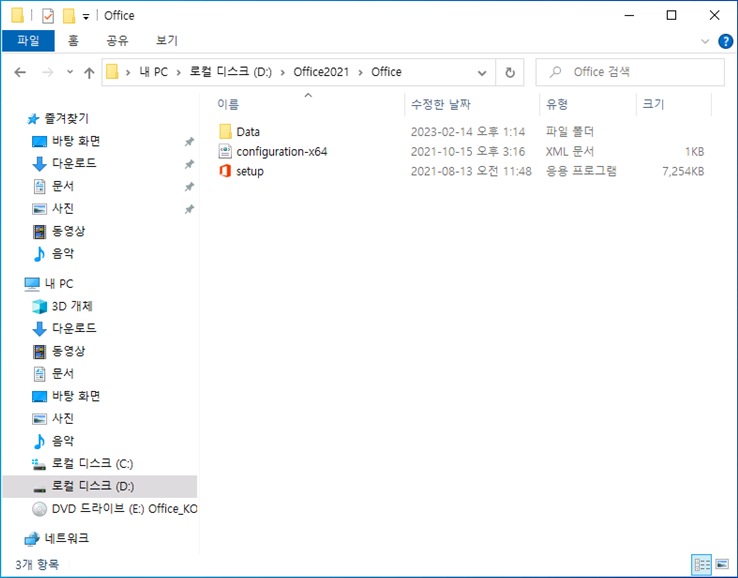738x578 pixels.
Task: Refresh the current folder view
Action: click(x=510, y=72)
